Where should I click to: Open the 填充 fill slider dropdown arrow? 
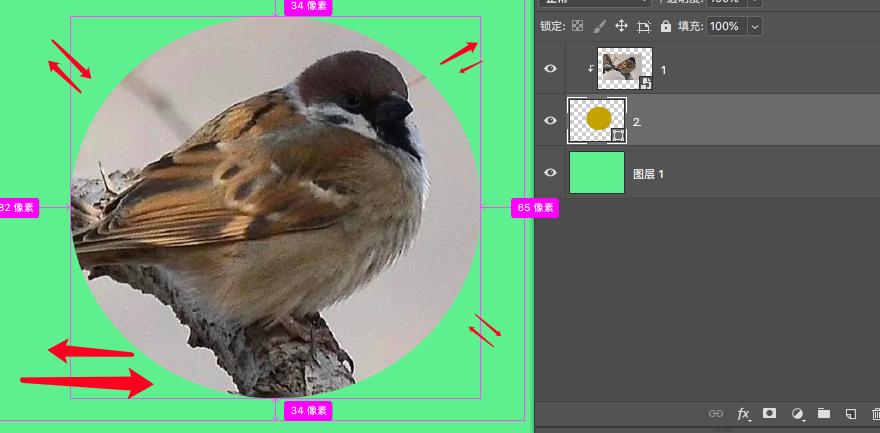(755, 26)
